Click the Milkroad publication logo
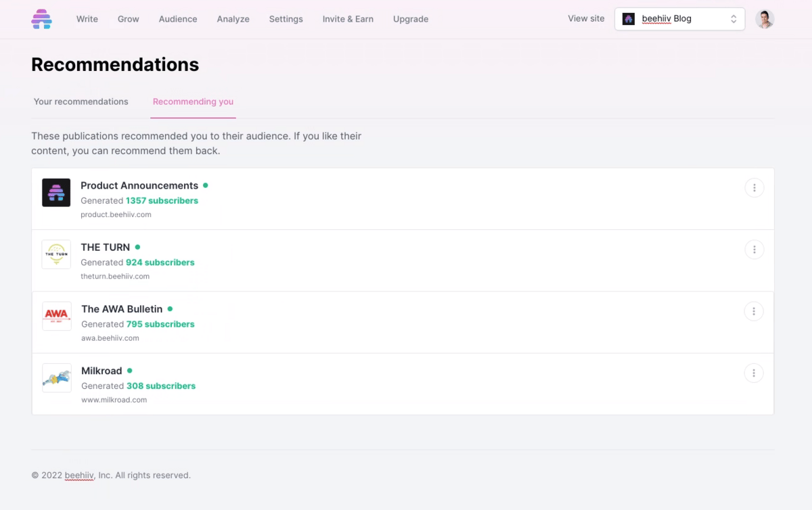Screen dimensions: 812x510 click(57, 377)
